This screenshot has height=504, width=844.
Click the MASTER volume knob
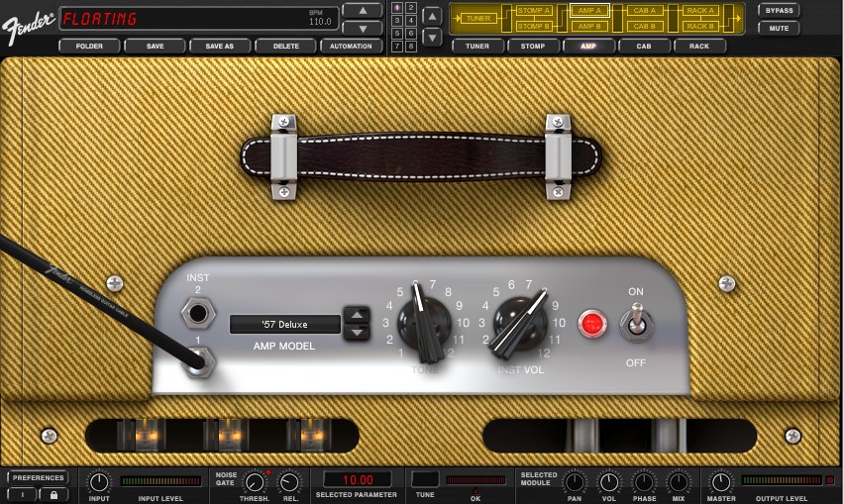tap(721, 482)
